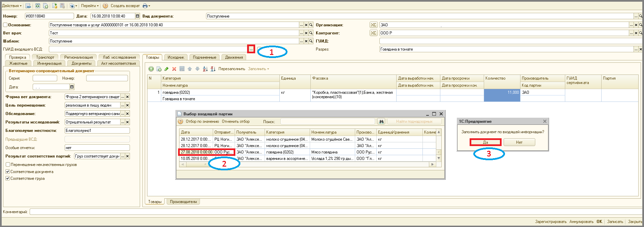644x227 pixels.
Task: Uncheck Соответствие груза
Action: [7, 178]
